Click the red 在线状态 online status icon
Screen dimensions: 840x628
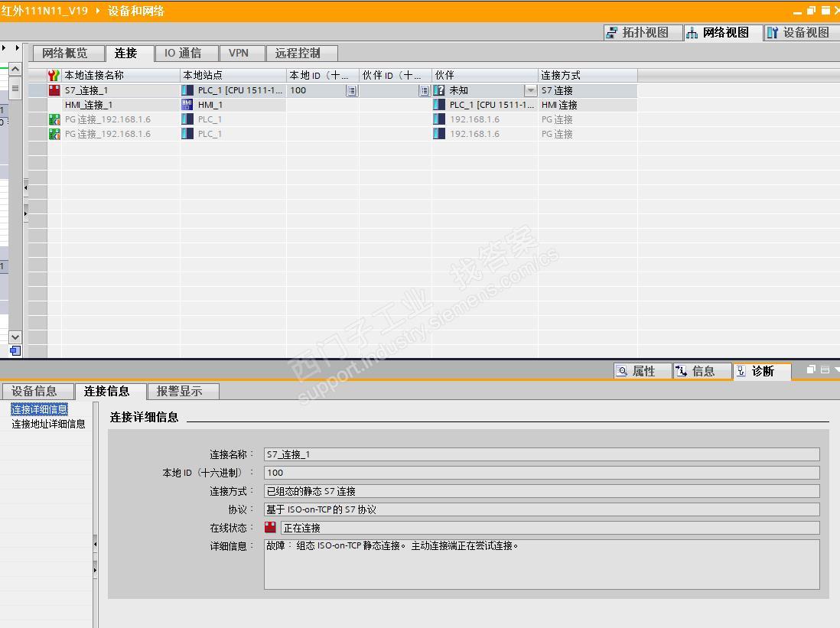click(271, 527)
